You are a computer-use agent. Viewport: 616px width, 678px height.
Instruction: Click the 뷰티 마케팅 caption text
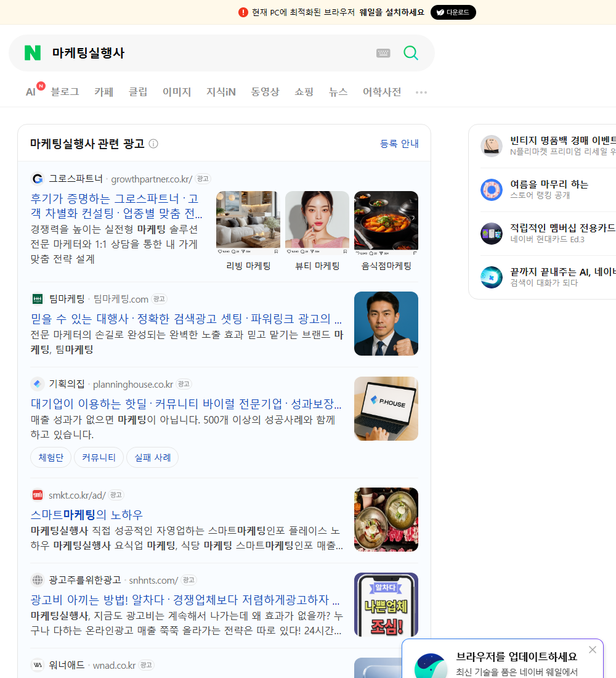point(317,266)
